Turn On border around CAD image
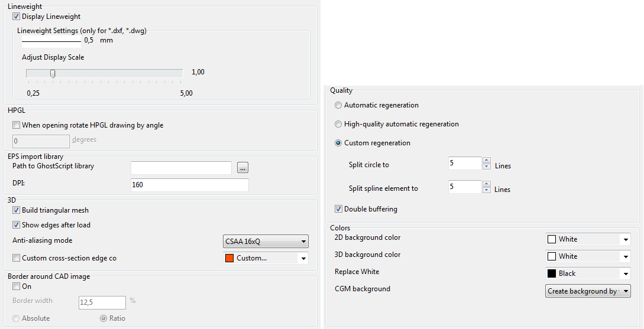This screenshot has height=329, width=644. 17,286
